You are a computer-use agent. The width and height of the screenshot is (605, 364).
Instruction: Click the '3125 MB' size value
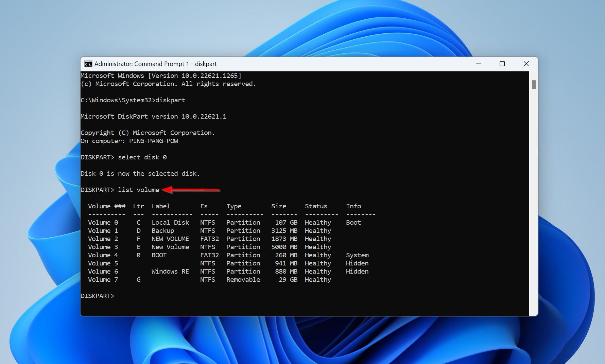point(284,231)
